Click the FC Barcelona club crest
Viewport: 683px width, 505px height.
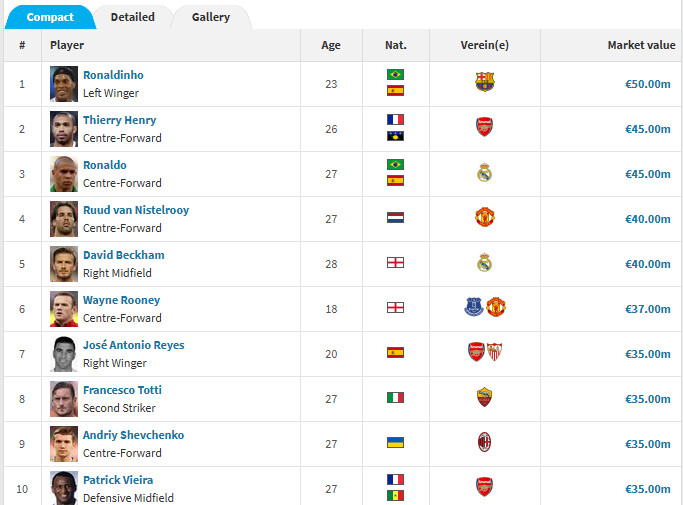click(485, 83)
